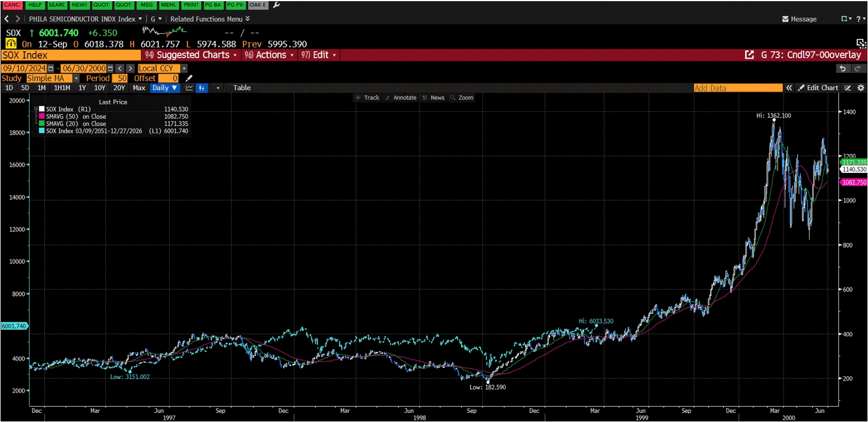Enable Track mode on the chart

click(368, 98)
